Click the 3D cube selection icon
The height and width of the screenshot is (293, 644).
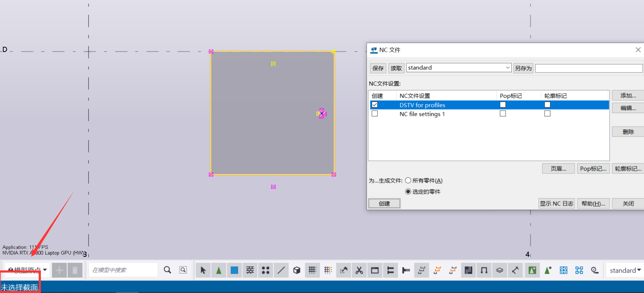[x=297, y=270]
